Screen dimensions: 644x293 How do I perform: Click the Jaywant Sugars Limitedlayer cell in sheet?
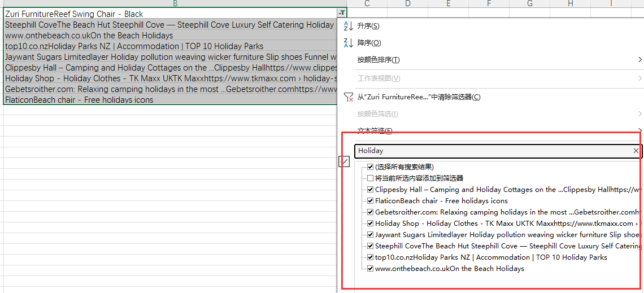tap(170, 56)
